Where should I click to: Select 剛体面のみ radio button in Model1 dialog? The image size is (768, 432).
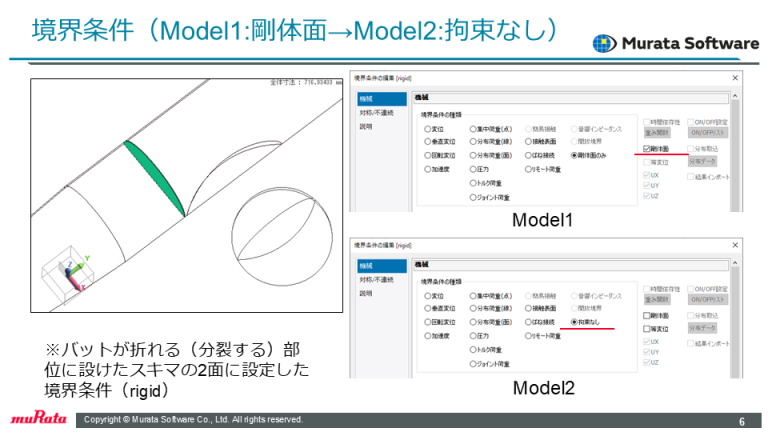[x=572, y=157]
